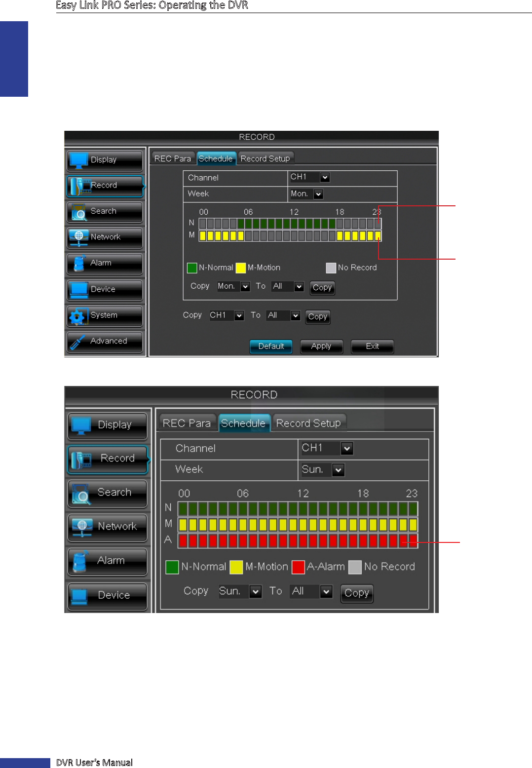Click Network globe icon in lower RECORD window
532x768 pixels.
pos(82,528)
